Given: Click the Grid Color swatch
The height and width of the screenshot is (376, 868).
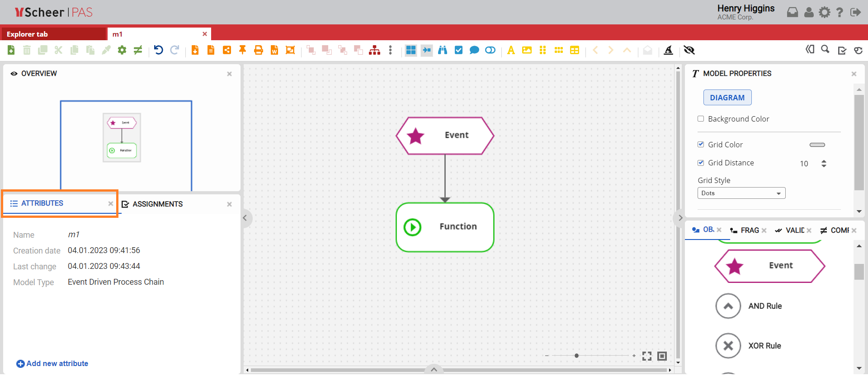Looking at the screenshot, I should coord(817,145).
